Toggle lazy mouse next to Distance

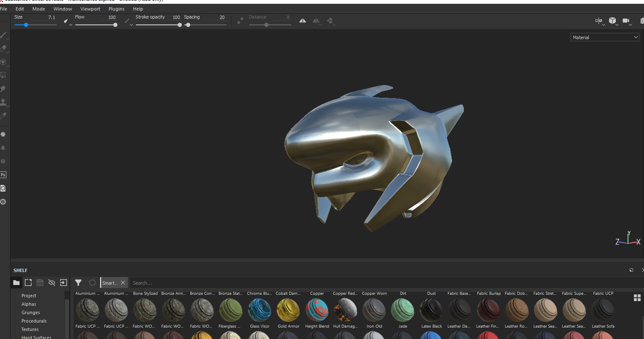pyautogui.click(x=240, y=21)
